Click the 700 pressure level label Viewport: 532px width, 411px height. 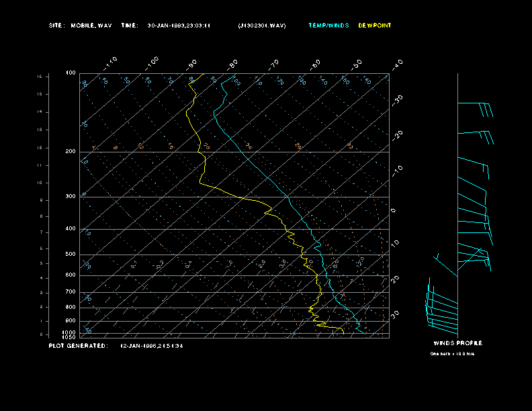71,291
